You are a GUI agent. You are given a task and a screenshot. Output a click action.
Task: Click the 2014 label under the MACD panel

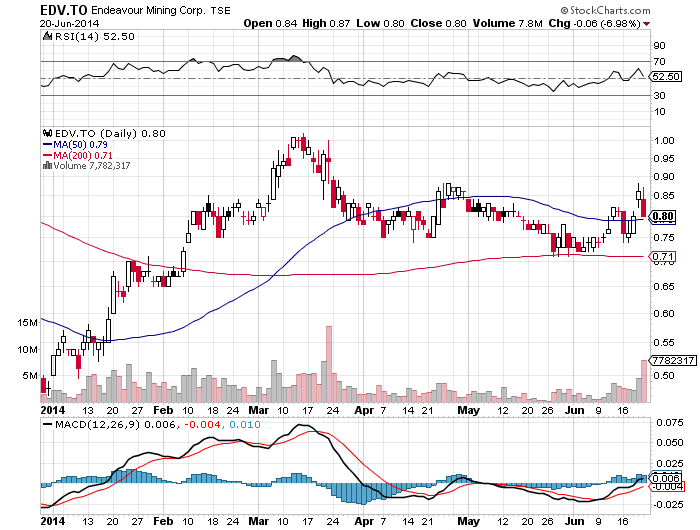(x=53, y=521)
